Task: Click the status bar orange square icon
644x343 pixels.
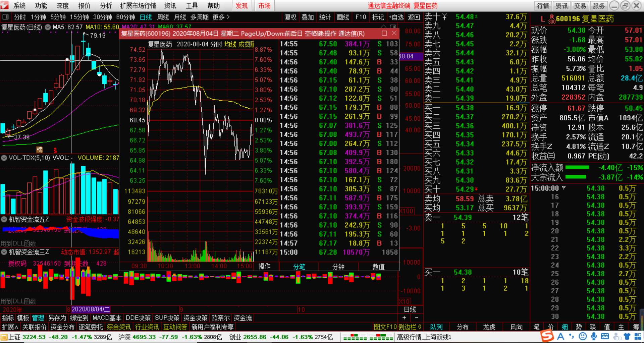Action: [4, 337]
